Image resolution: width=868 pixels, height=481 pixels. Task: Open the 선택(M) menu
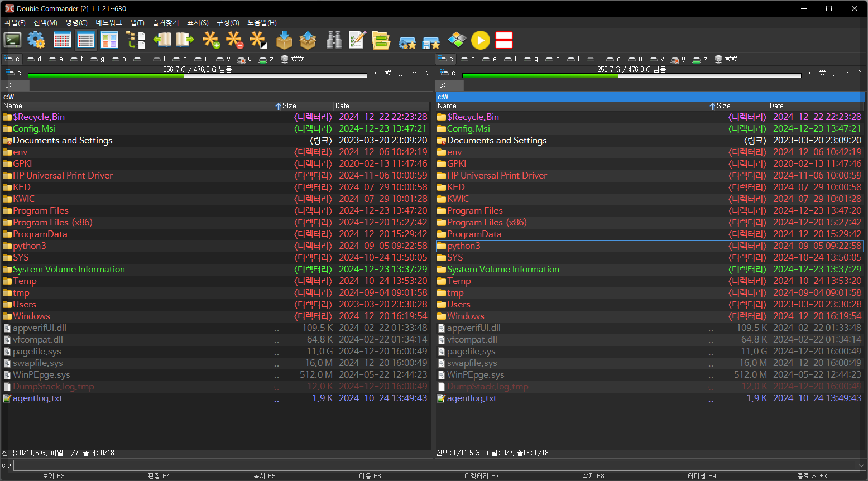point(45,23)
